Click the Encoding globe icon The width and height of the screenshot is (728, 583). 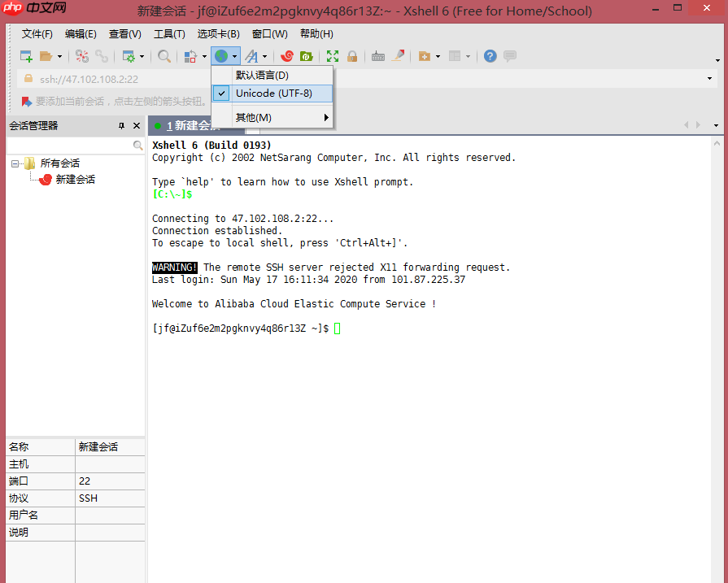click(221, 56)
